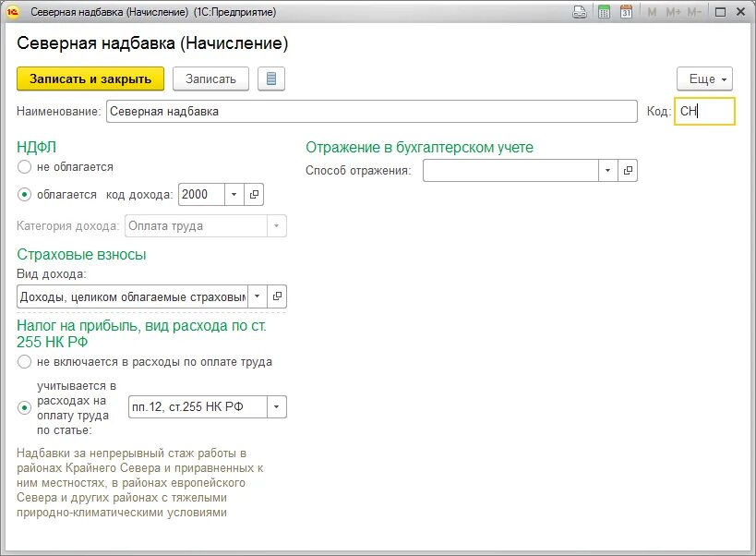Click the Код input field
Image resolution: width=756 pixels, height=556 pixels.
(704, 112)
